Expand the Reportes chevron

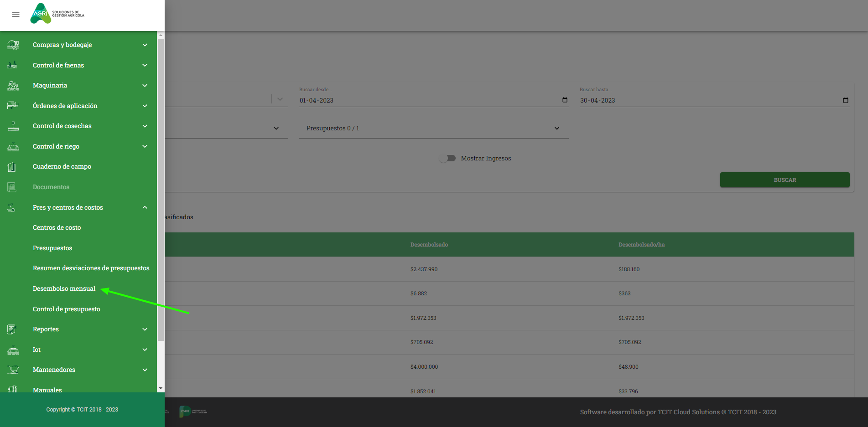pyautogui.click(x=145, y=329)
